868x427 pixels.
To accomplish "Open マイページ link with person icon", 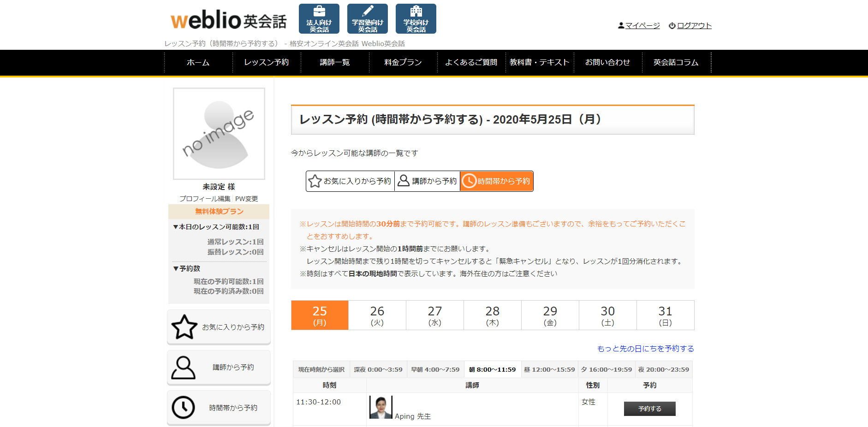I will [639, 26].
